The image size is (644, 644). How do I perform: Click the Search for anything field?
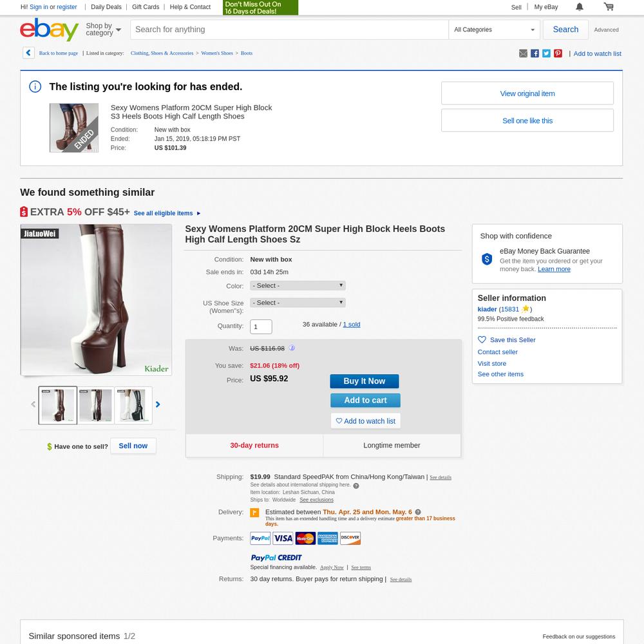(x=289, y=30)
